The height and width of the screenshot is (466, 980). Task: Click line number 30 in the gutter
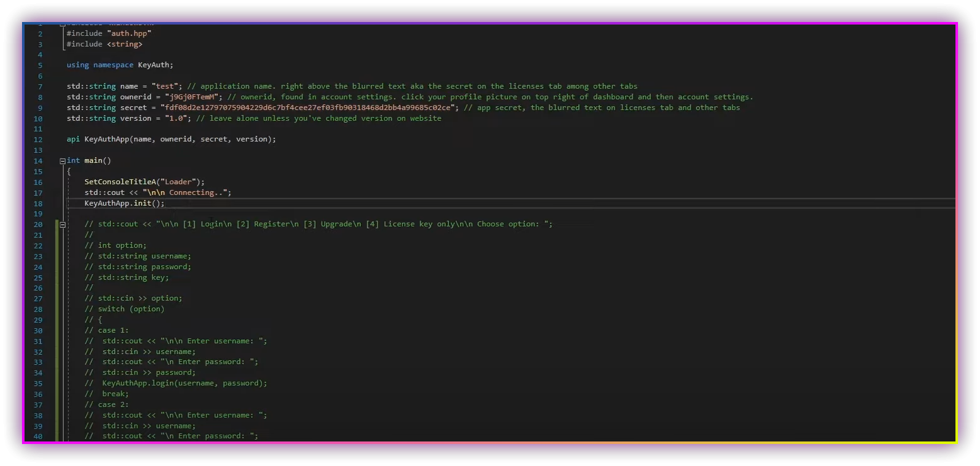click(x=39, y=331)
